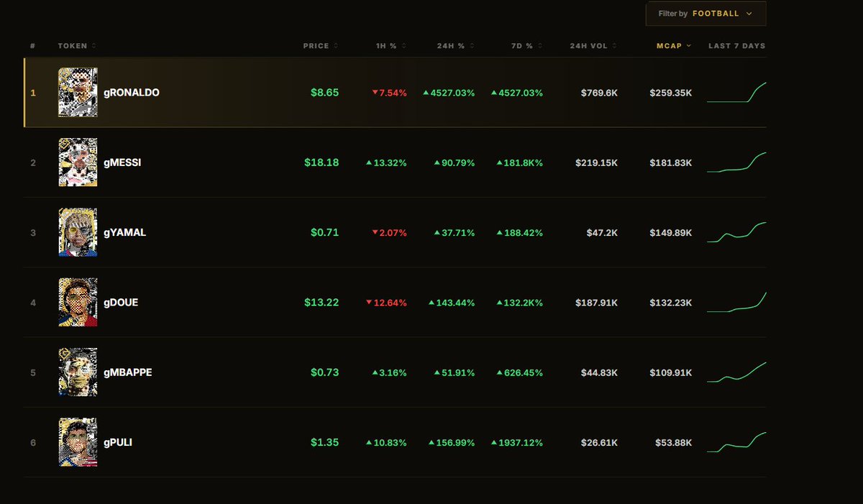Sort by 24H % column header
Screen dimensions: 863x504
pyautogui.click(x=457, y=46)
